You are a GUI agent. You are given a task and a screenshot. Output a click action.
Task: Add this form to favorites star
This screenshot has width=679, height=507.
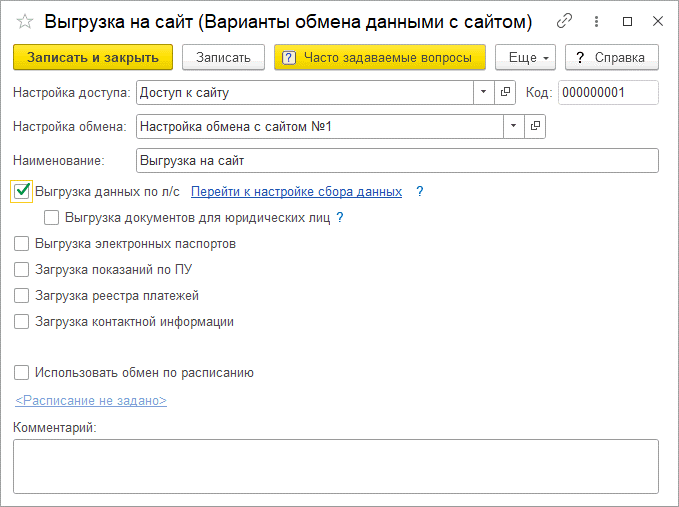click(24, 21)
